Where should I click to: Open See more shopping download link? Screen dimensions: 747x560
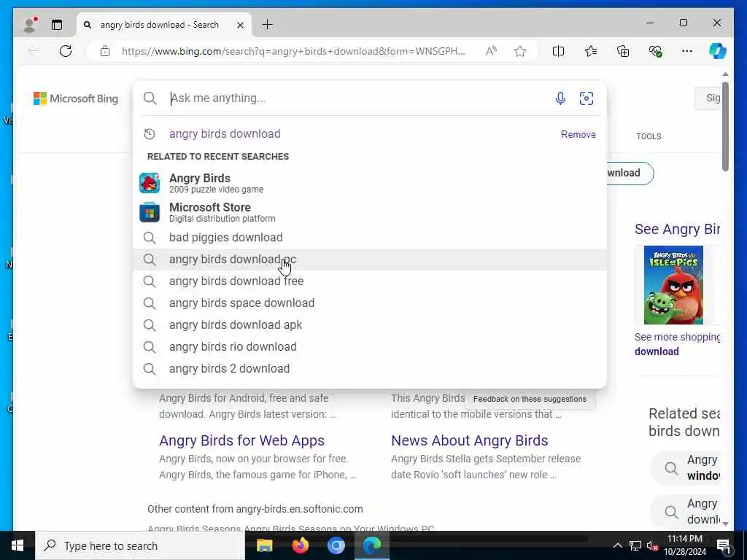pyautogui.click(x=677, y=344)
